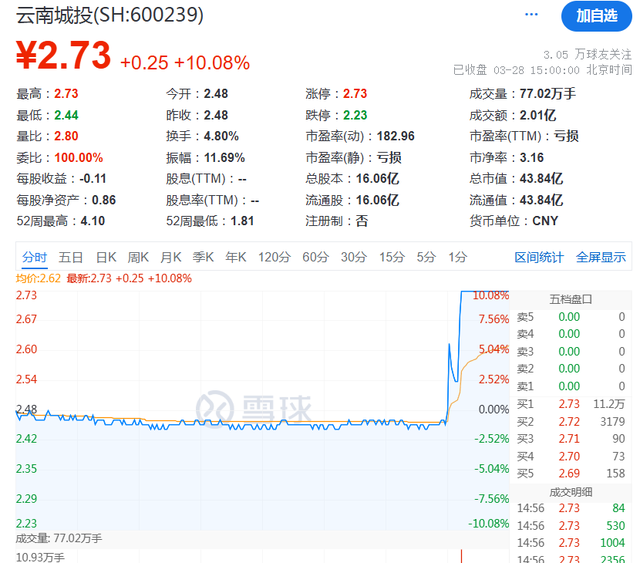
Task: Select the 买2 row priced 2.72
Action: (571, 422)
